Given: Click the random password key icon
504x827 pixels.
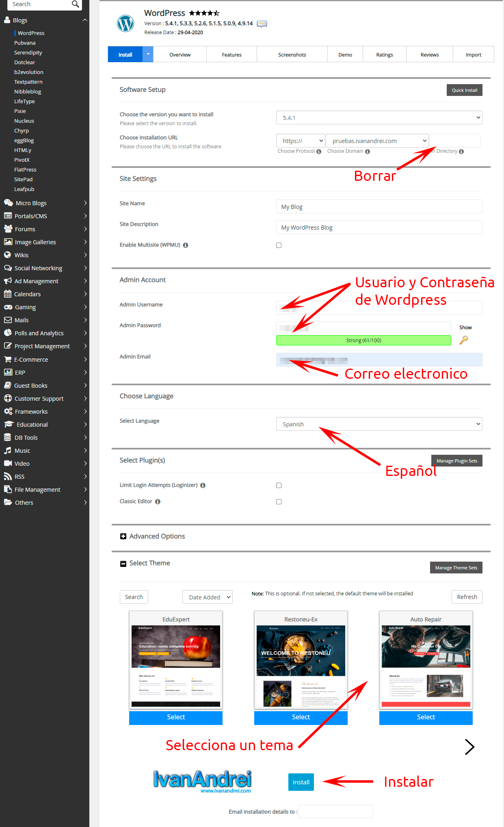Looking at the screenshot, I should pos(463,340).
